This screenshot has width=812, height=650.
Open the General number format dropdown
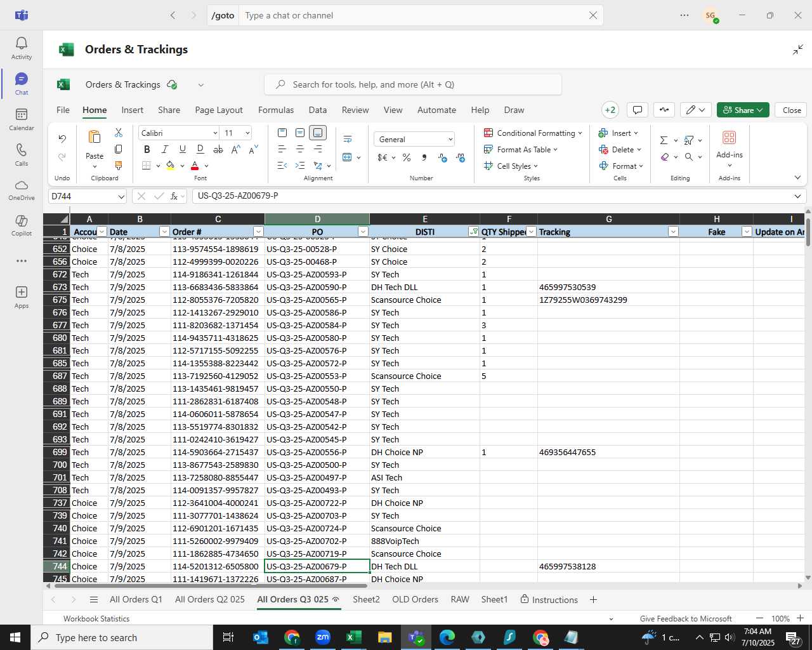[450, 139]
